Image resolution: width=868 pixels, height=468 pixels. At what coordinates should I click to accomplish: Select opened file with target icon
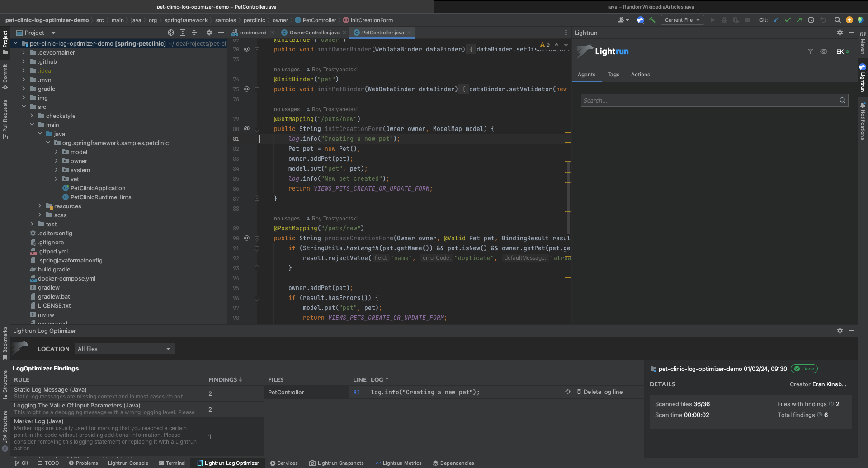(x=170, y=33)
